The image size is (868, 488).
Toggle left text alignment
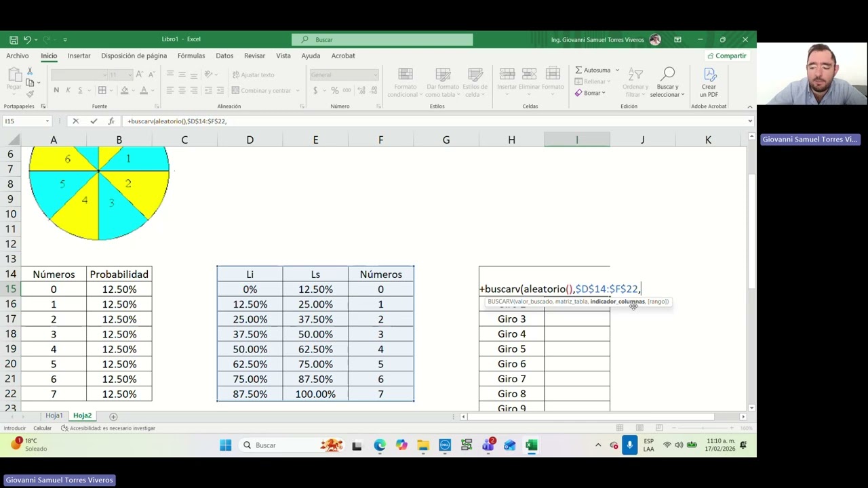[170, 90]
